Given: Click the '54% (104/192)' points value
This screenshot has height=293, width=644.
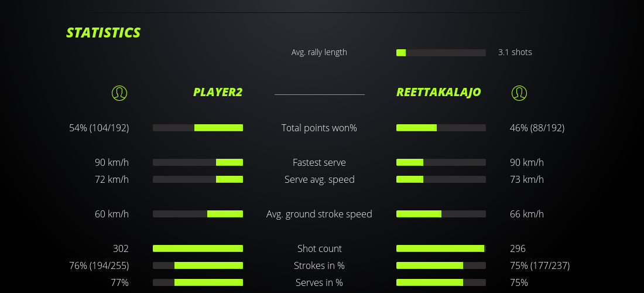Looking at the screenshot, I should 99,128.
